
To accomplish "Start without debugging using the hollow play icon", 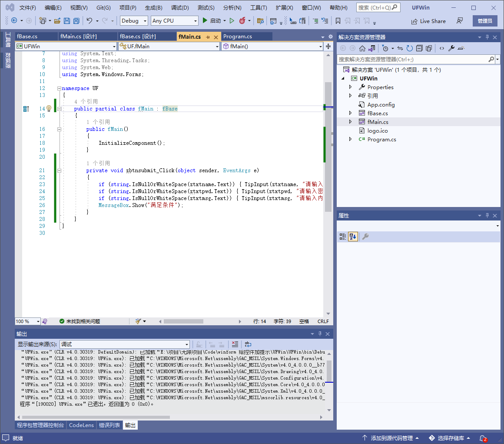I will [232, 20].
